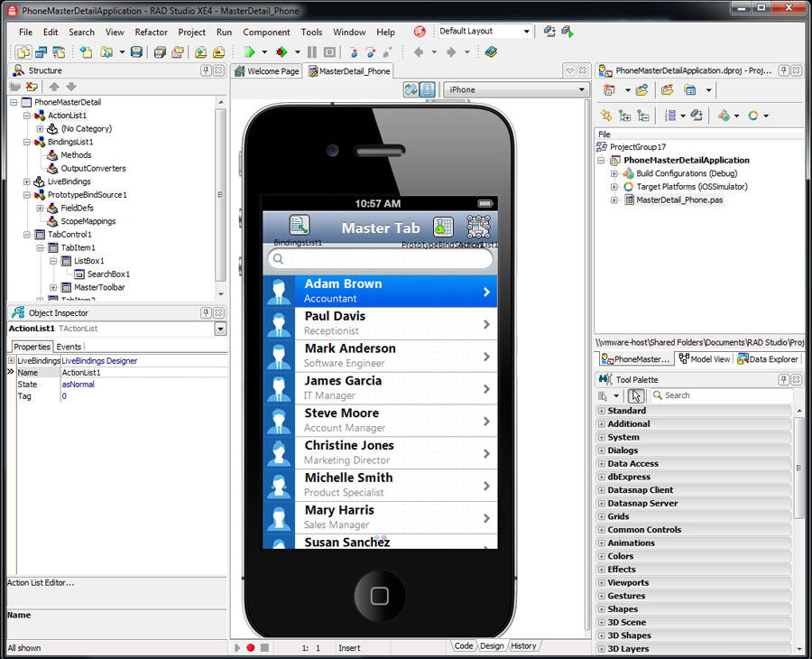This screenshot has height=659, width=812.
Task: Click the Save current desktop layout icon
Action: click(549, 32)
